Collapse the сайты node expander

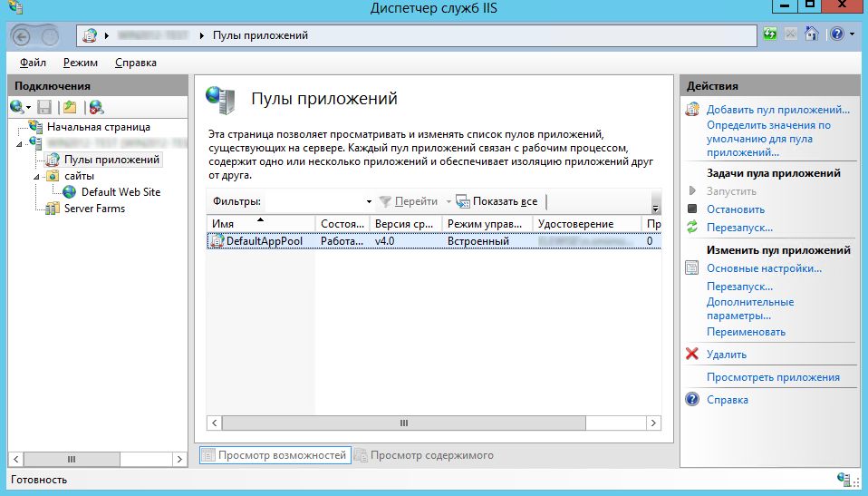[x=36, y=177]
